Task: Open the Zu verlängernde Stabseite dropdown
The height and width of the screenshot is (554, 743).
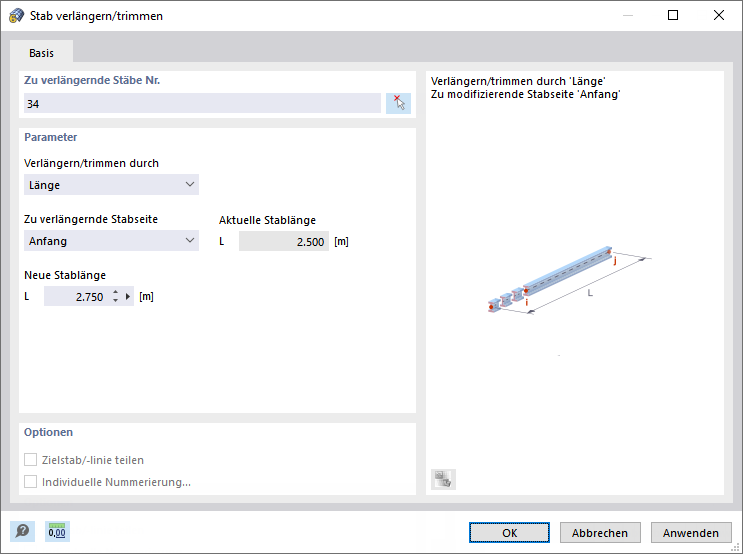Action: pos(111,241)
